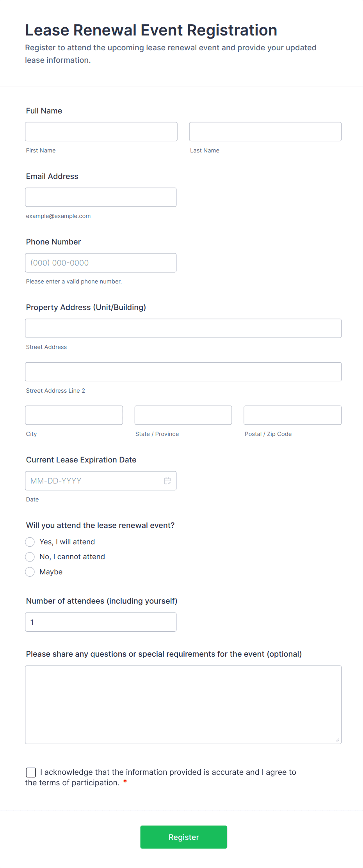Click the City input box
This screenshot has width=363, height=868.
tap(74, 415)
